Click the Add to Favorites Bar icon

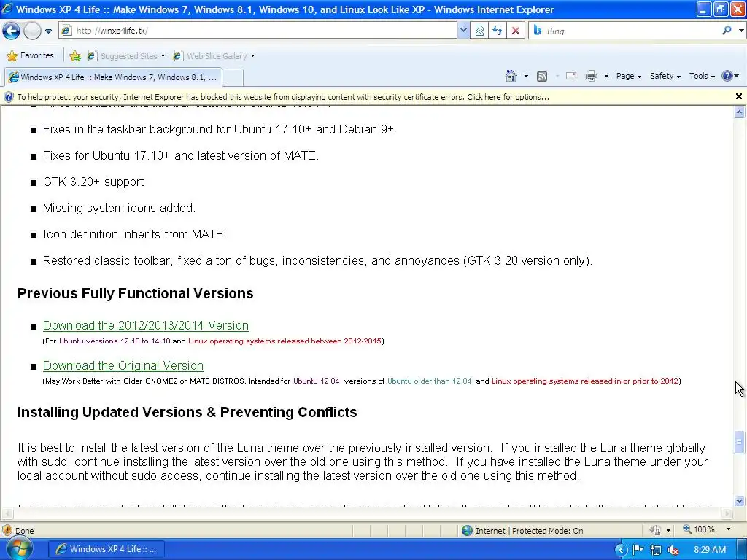click(75, 55)
